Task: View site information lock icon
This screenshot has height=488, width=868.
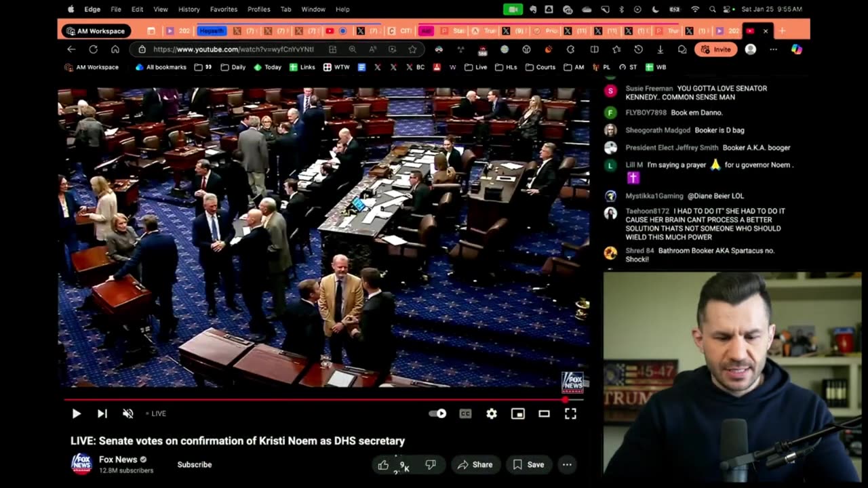Action: (x=142, y=49)
